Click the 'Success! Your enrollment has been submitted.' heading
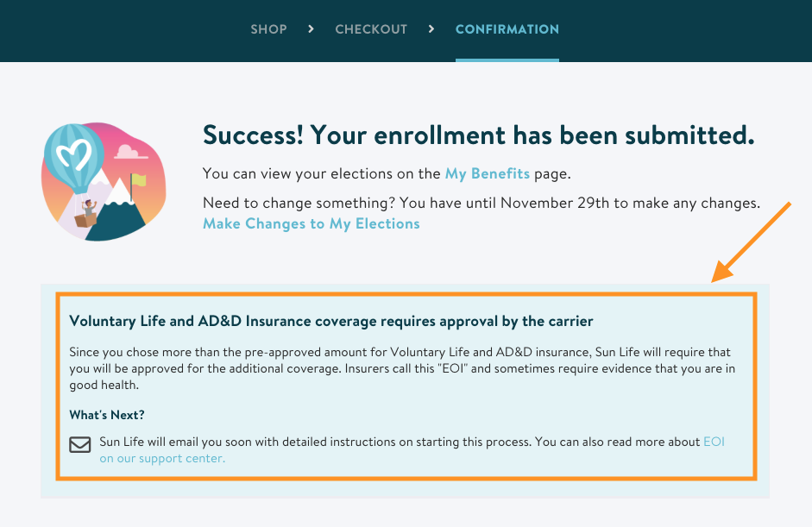Screen dimensions: 812x527 479,135
